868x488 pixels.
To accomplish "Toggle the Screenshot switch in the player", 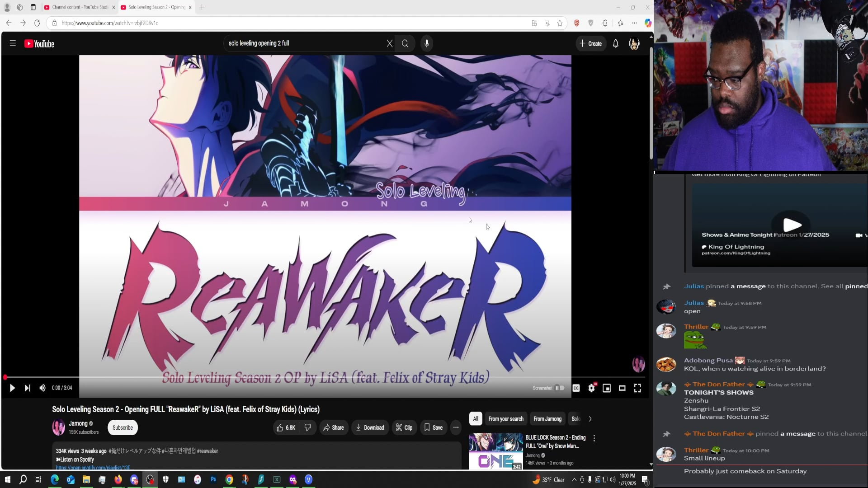I will [560, 388].
